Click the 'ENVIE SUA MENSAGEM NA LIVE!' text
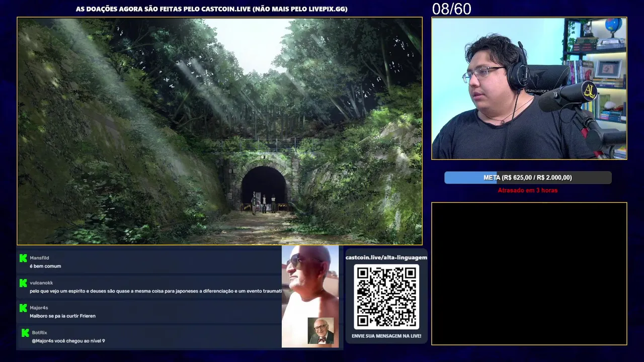The image size is (644, 362). 386,336
